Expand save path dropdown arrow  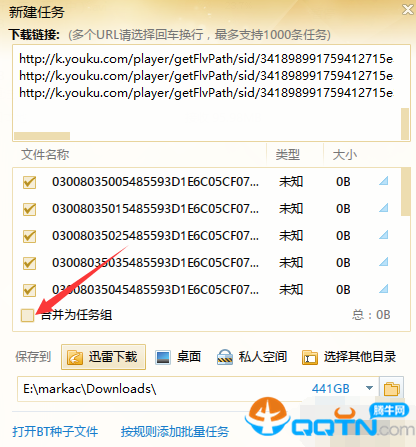369,388
